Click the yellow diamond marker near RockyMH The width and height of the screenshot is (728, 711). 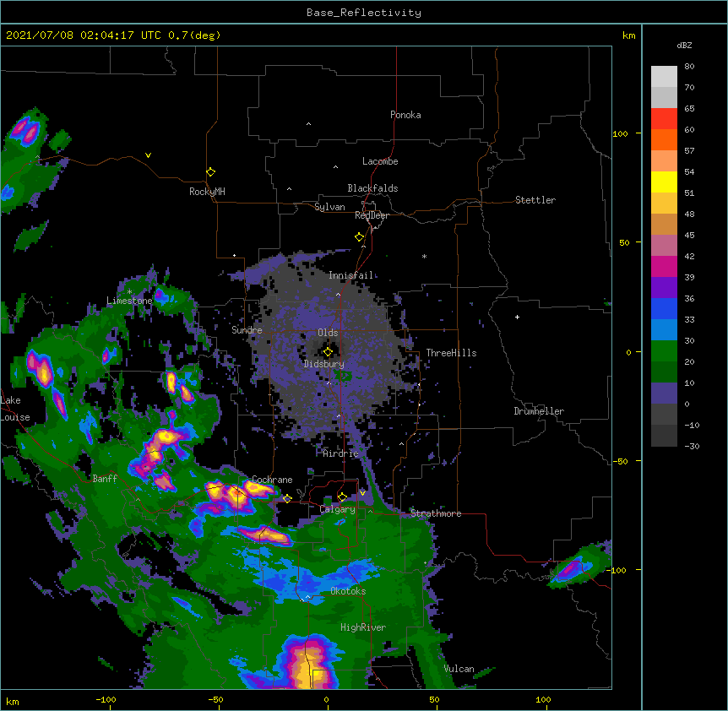[x=211, y=172]
